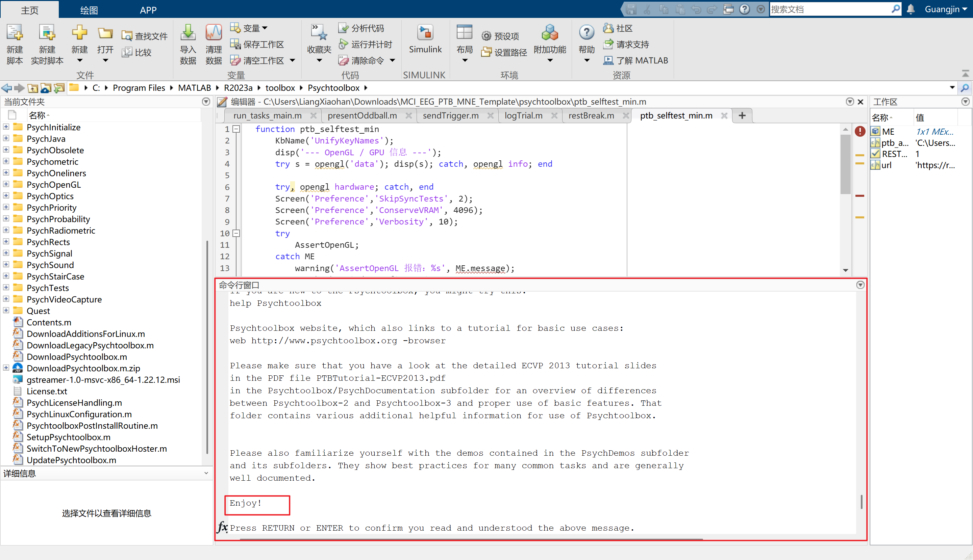Switch to the run_tasks_main.m tab
Viewport: 973px width, 560px height.
click(267, 116)
